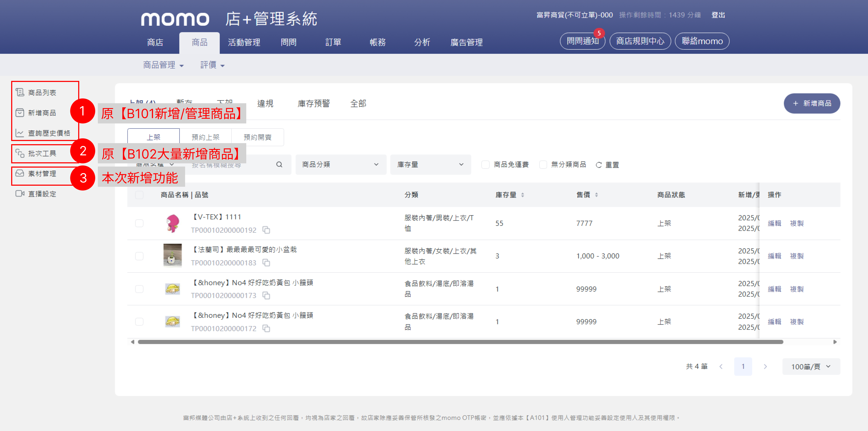Screen dimensions: 868x431
Task: Open 帳務 main nav tab
Action: click(377, 42)
